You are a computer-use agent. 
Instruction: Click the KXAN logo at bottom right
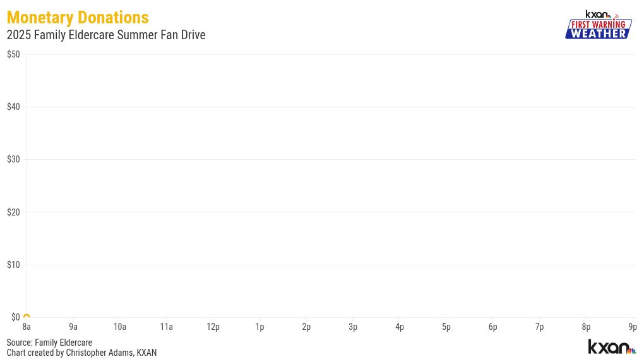pyautogui.click(x=611, y=347)
